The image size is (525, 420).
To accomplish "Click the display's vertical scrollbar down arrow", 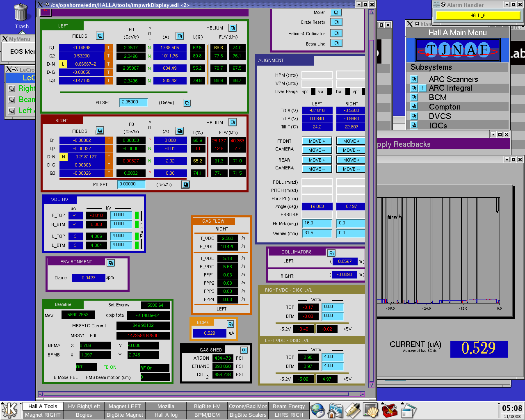I will coord(372,384).
